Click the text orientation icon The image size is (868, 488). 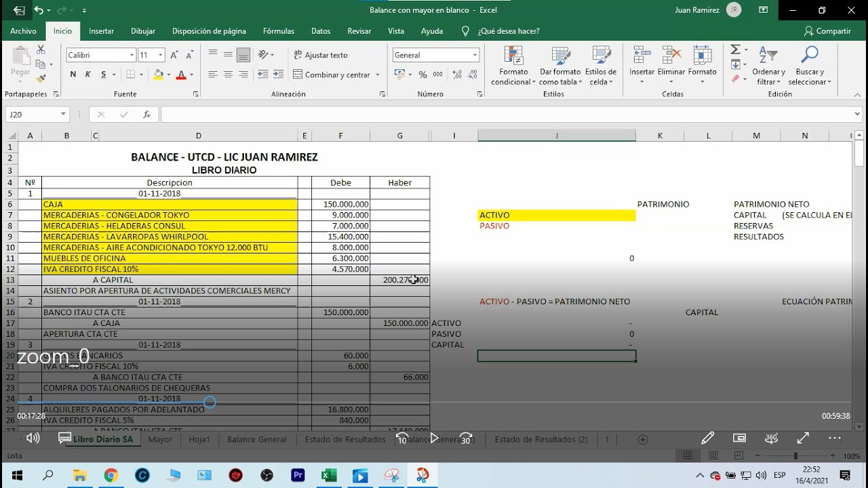[264, 55]
